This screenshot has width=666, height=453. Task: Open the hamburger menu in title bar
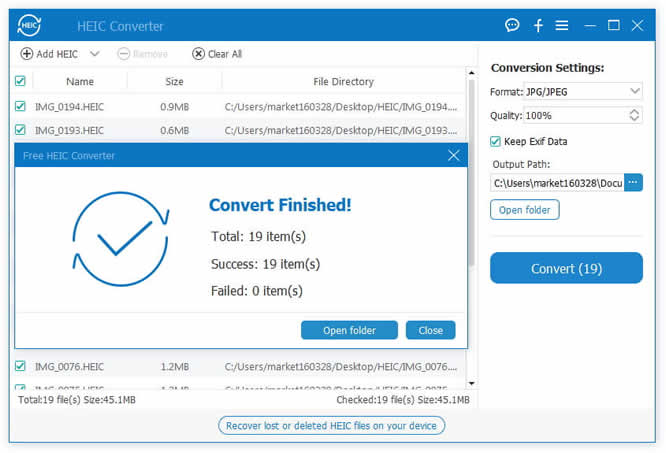(x=562, y=25)
